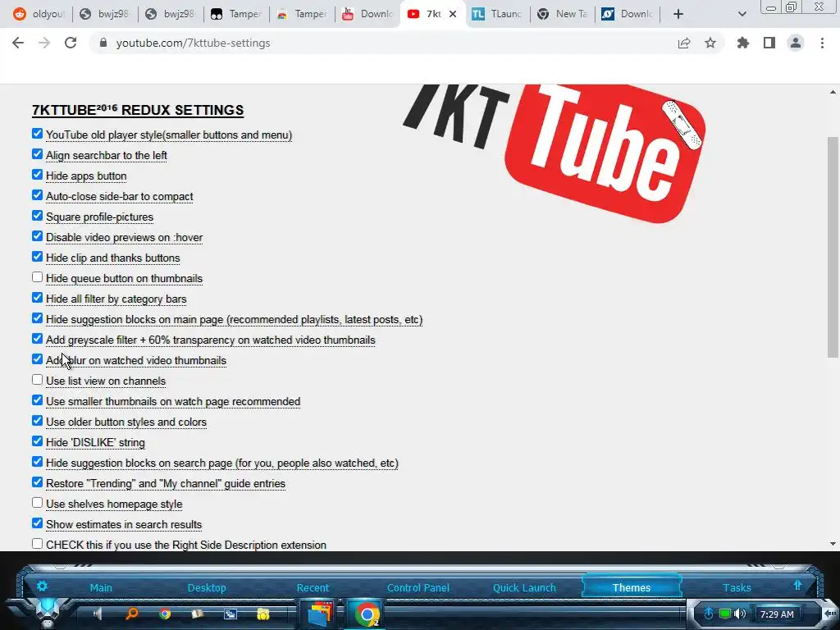Toggle Hide clip and thanks buttons
Image resolution: width=840 pixels, height=630 pixels.
tap(37, 257)
